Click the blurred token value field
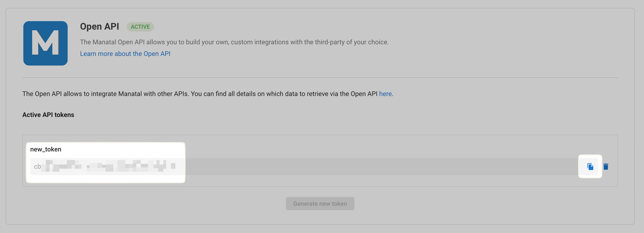 [x=107, y=166]
